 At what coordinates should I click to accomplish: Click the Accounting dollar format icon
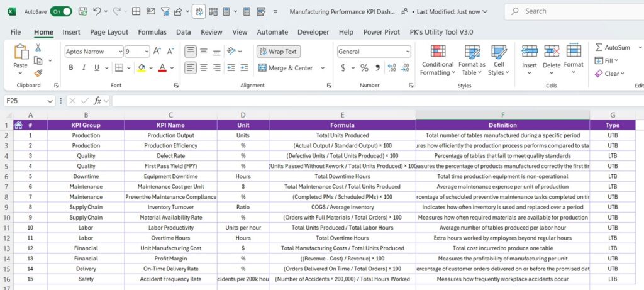(x=343, y=68)
